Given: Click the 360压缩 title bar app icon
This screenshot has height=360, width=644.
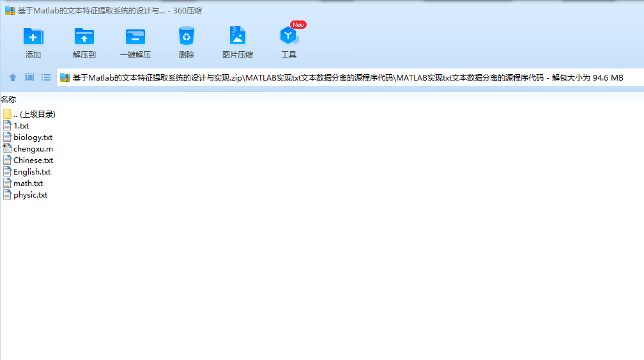Looking at the screenshot, I should point(10,11).
